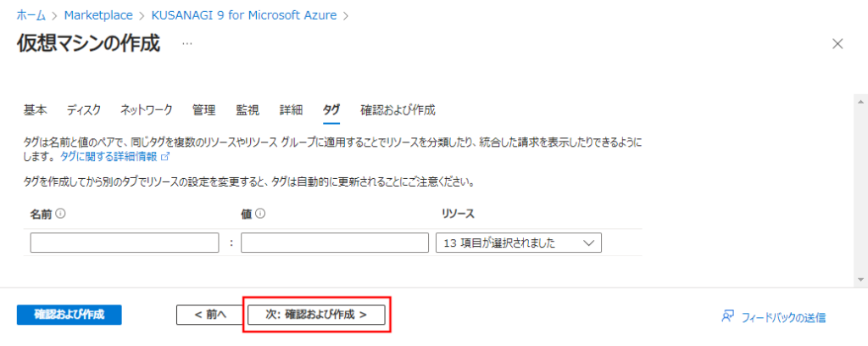Screen dimensions: 868x346
Task: Navigate to Marketplace breadcrumb link
Action: tap(98, 15)
